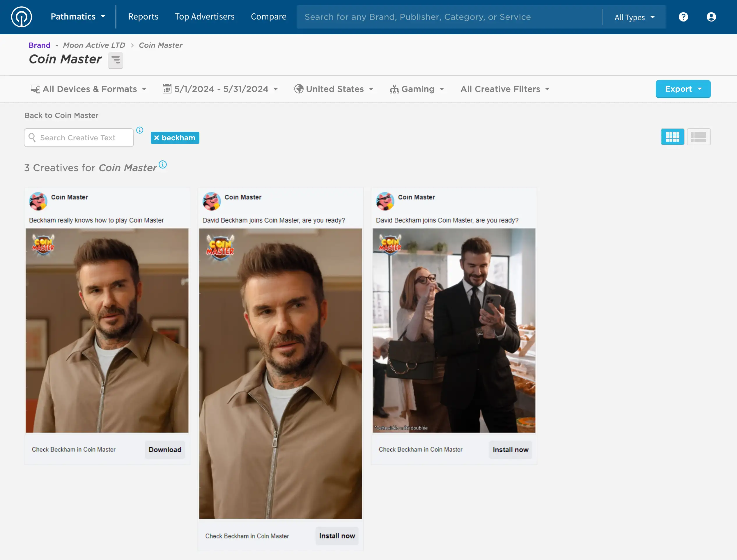Focus the global brand search field

450,17
